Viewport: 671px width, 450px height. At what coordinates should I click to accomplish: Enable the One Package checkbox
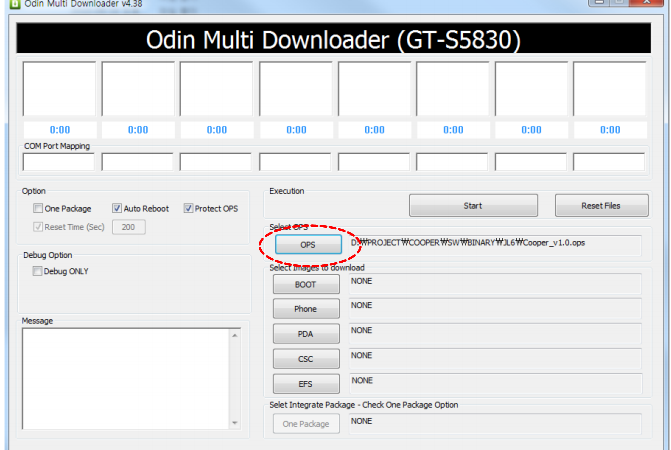(x=38, y=209)
